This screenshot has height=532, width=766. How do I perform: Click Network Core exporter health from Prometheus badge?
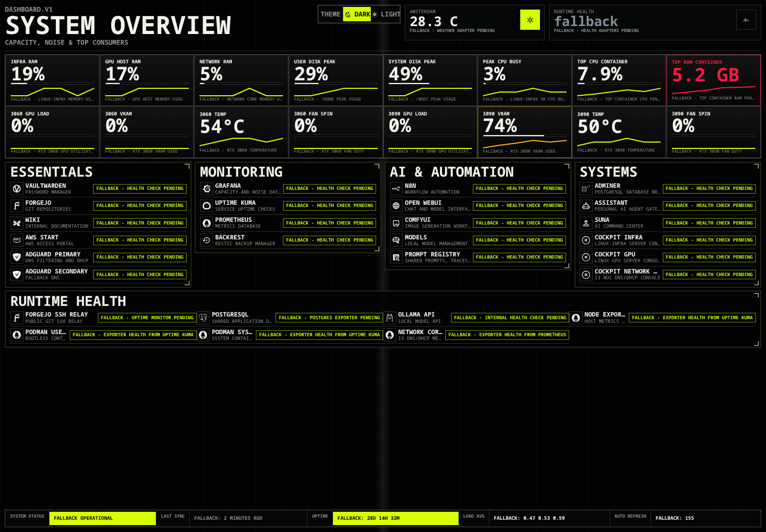click(x=507, y=335)
